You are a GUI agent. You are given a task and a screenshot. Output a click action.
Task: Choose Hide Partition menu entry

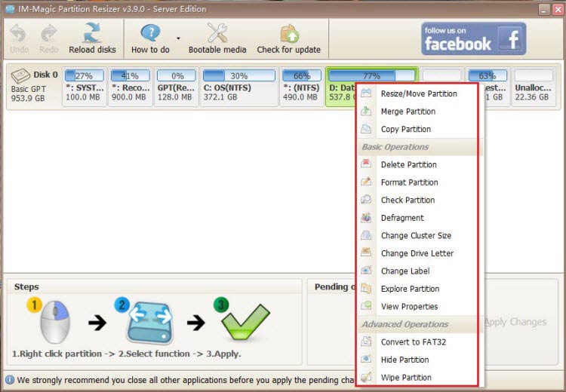tap(418, 360)
